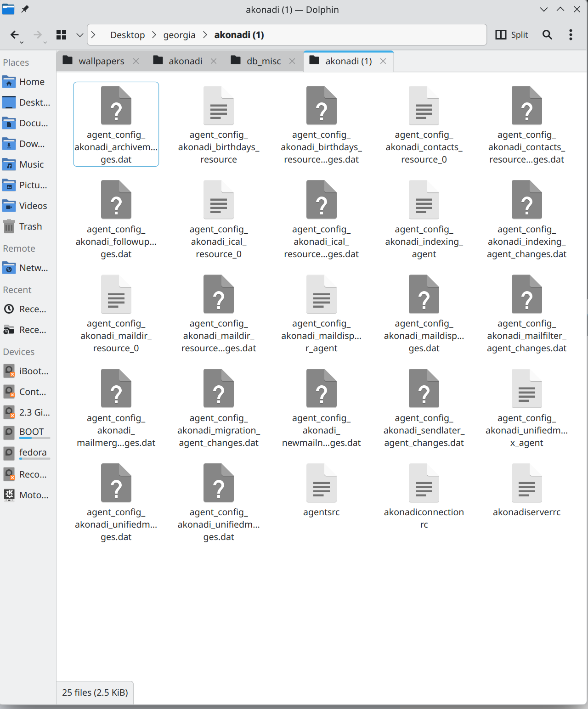Switch to the db_misc tab
Viewport: 588px width, 709px height.
(x=264, y=61)
